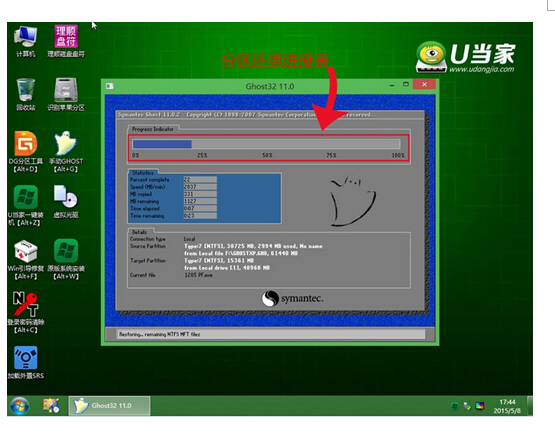Open the 计算机 desktop icon
Image resolution: width=555 pixels, height=434 pixels.
coord(25,41)
